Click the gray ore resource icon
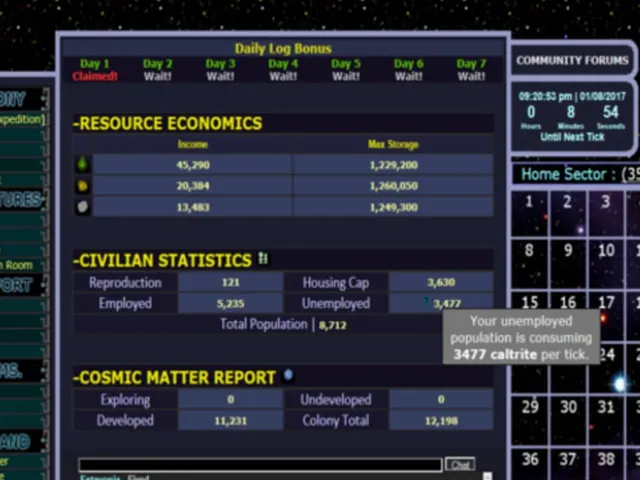This screenshot has width=640, height=480. click(82, 207)
